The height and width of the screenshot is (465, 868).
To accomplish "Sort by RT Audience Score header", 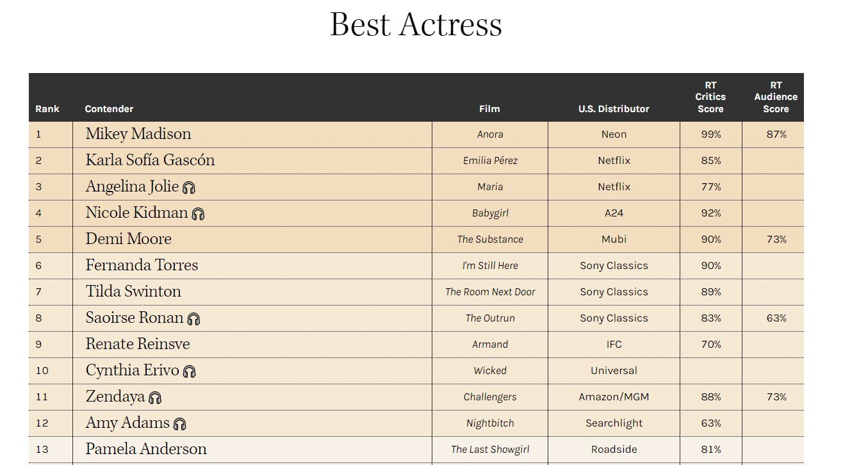I will (x=775, y=97).
